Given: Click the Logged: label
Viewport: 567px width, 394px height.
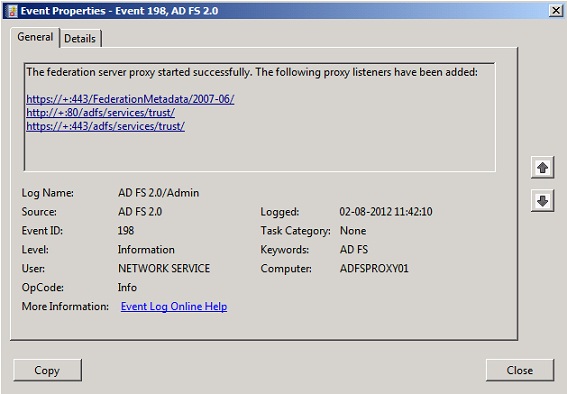Looking at the screenshot, I should pos(280,212).
